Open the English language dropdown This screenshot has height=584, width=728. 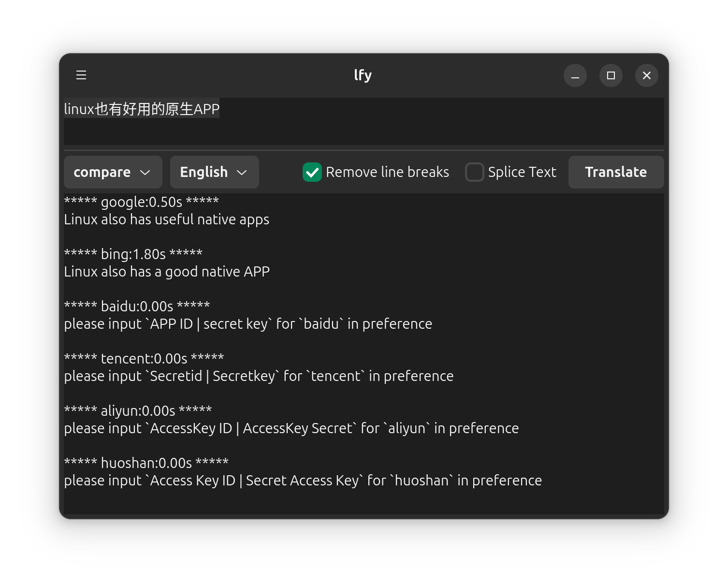215,172
